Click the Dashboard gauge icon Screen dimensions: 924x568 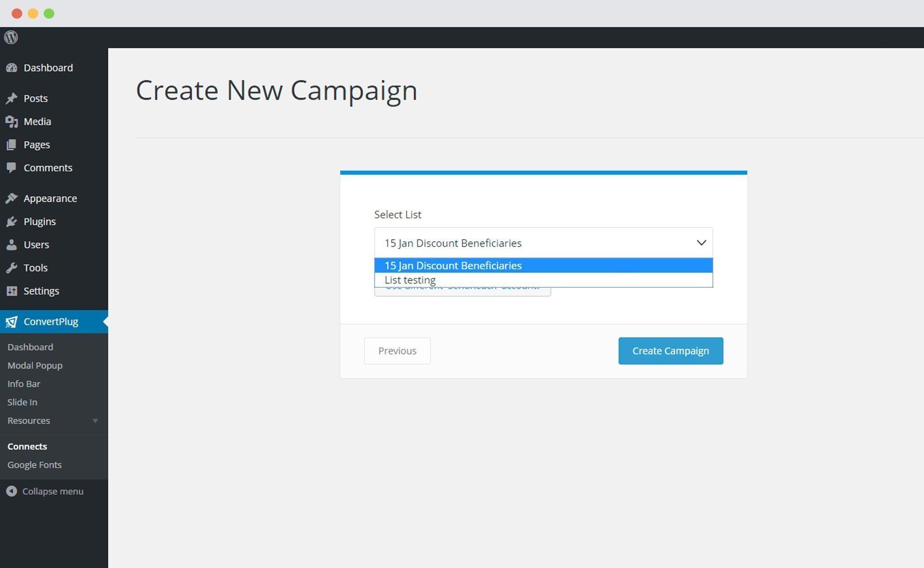12,68
